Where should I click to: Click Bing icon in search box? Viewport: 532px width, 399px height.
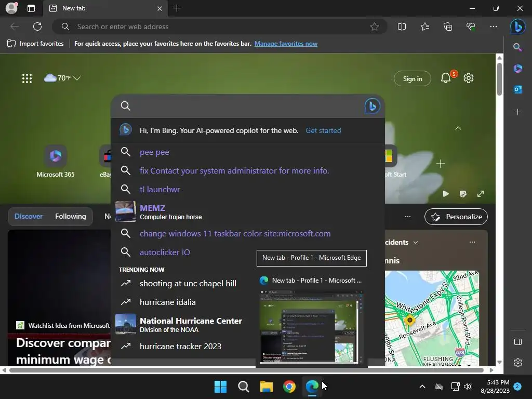(372, 106)
